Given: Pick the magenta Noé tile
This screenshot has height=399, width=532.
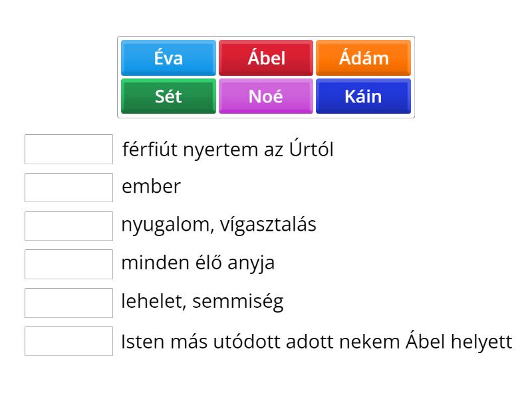Looking at the screenshot, I should tap(265, 96).
